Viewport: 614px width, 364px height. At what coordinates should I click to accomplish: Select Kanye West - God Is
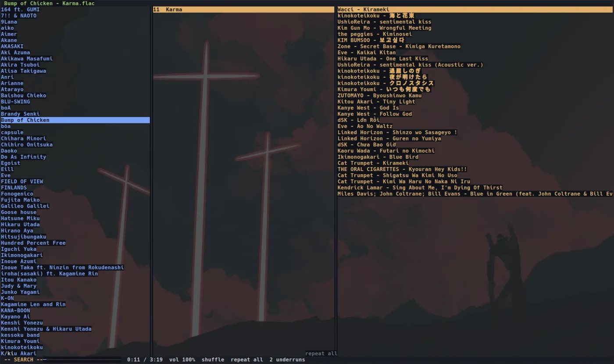(x=368, y=107)
